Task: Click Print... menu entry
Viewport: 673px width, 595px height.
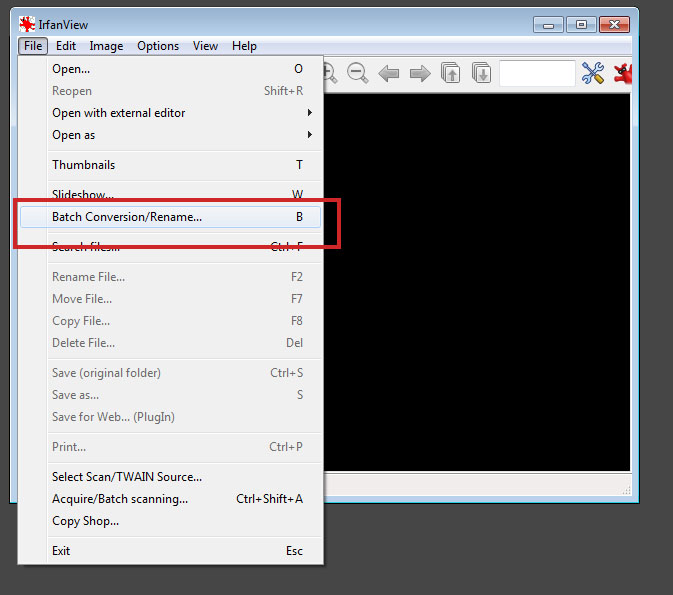Action: [x=170, y=447]
